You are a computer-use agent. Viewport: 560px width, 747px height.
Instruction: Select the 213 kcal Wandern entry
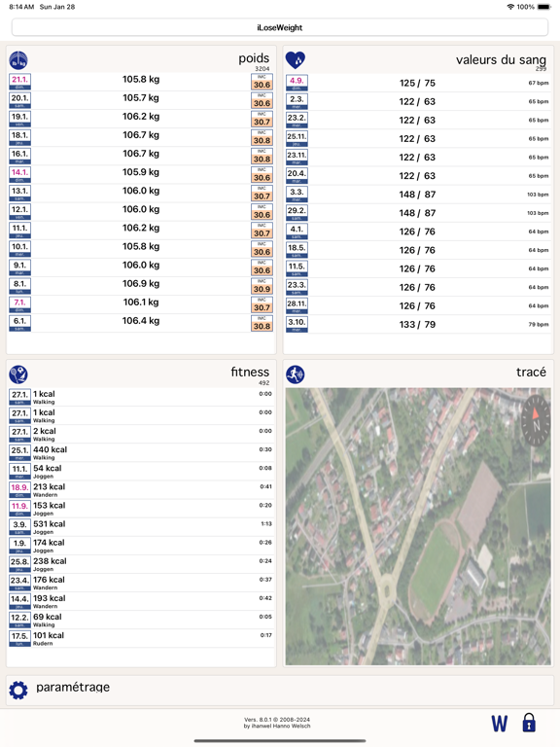pyautogui.click(x=141, y=490)
